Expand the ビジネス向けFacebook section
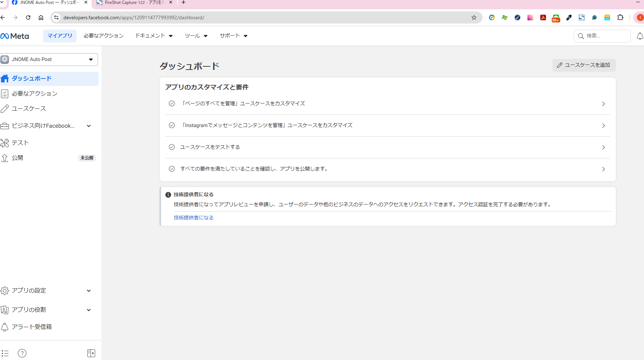 (88, 126)
